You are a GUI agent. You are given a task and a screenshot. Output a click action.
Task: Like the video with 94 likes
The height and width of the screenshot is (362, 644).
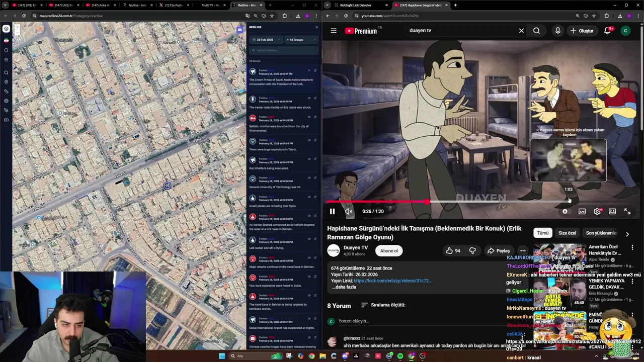click(453, 250)
